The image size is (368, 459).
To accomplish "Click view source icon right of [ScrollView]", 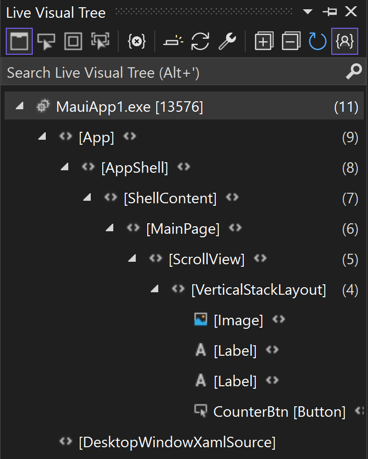I will pyautogui.click(x=260, y=258).
